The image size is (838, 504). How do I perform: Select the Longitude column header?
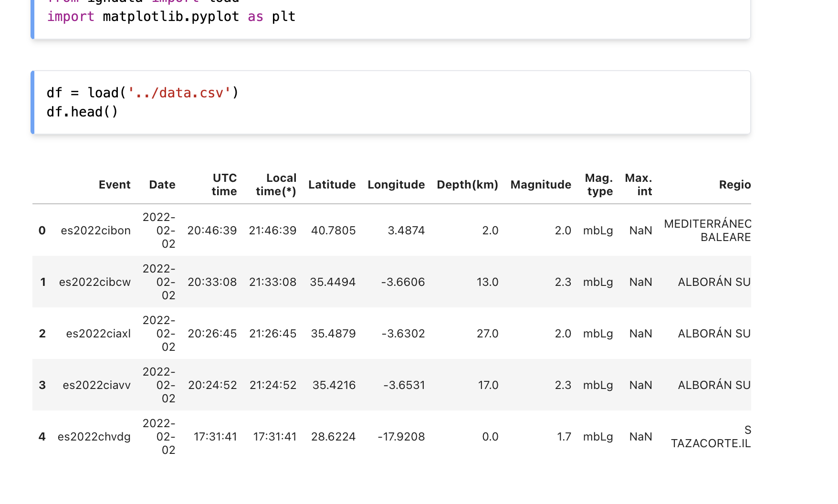coord(396,185)
